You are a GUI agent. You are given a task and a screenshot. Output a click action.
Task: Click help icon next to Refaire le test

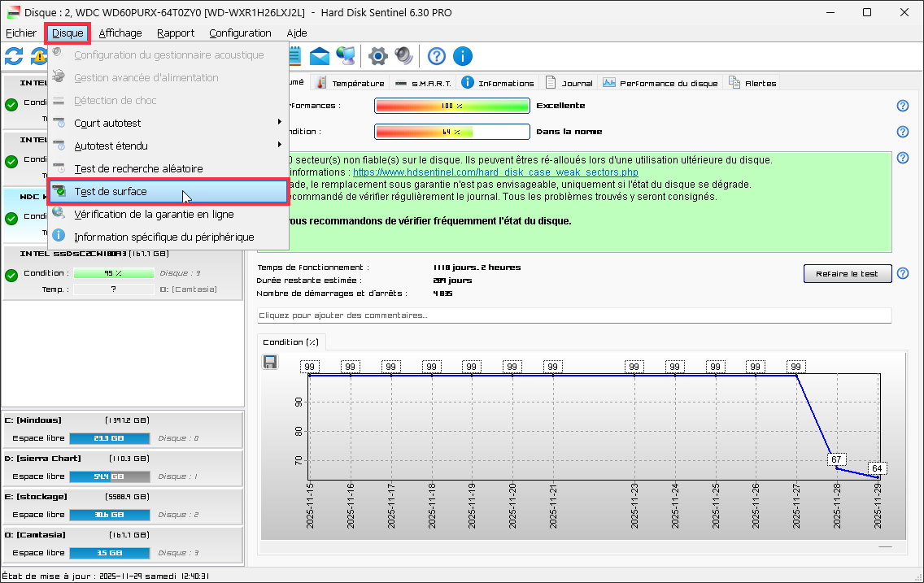pyautogui.click(x=902, y=274)
